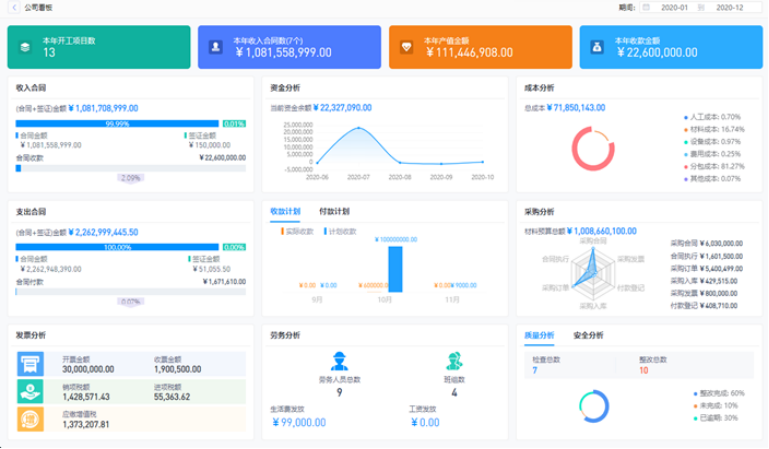Toggle the 计划收款 legend in the chart
Viewport: 769px width, 449px height.
tap(342, 231)
